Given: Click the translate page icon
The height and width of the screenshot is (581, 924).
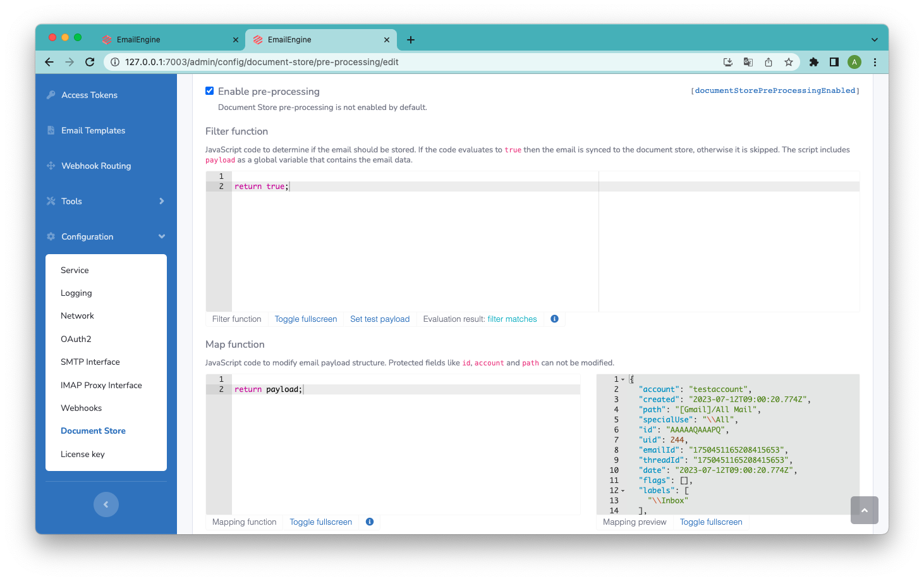Looking at the screenshot, I should 748,62.
